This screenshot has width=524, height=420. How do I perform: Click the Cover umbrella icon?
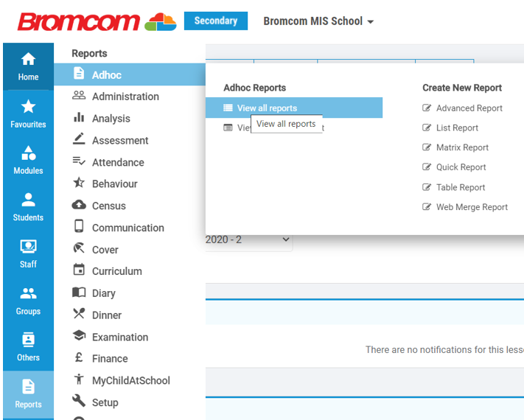(79, 248)
